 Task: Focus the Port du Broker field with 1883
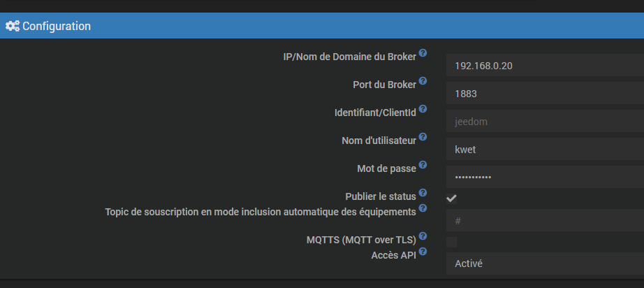545,93
